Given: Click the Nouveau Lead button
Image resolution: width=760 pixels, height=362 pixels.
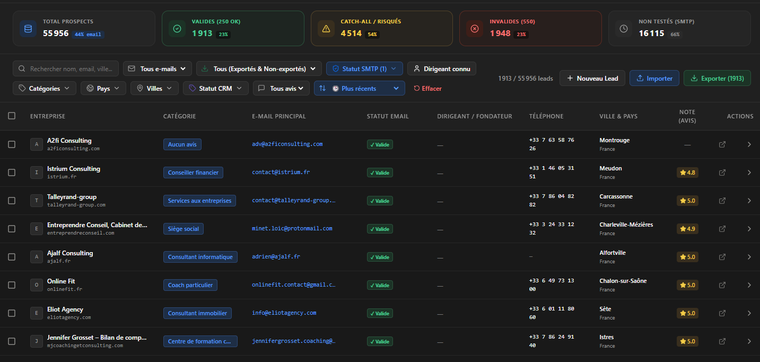Looking at the screenshot, I should [x=592, y=79].
